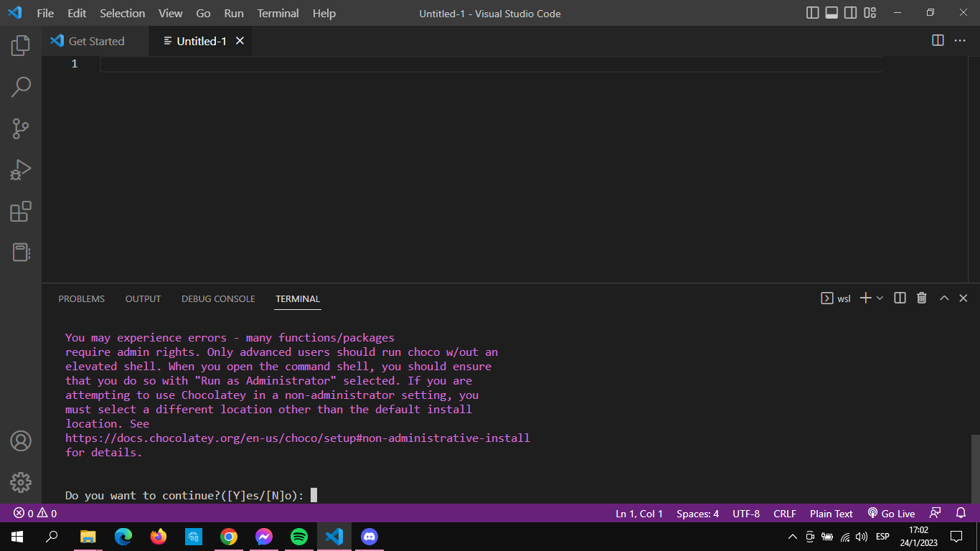Open the Explorer view in activity bar
Image resolution: width=980 pixels, height=551 pixels.
pos(21,45)
